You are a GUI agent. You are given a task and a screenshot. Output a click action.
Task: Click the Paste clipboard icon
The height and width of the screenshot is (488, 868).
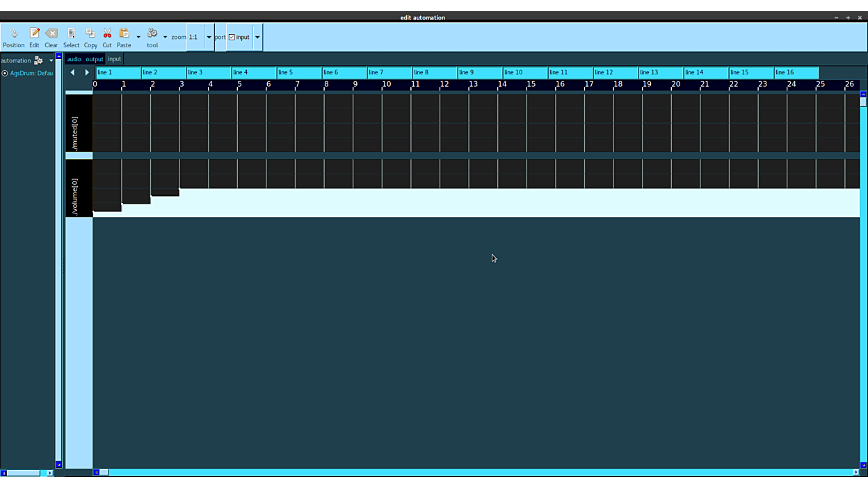(124, 38)
